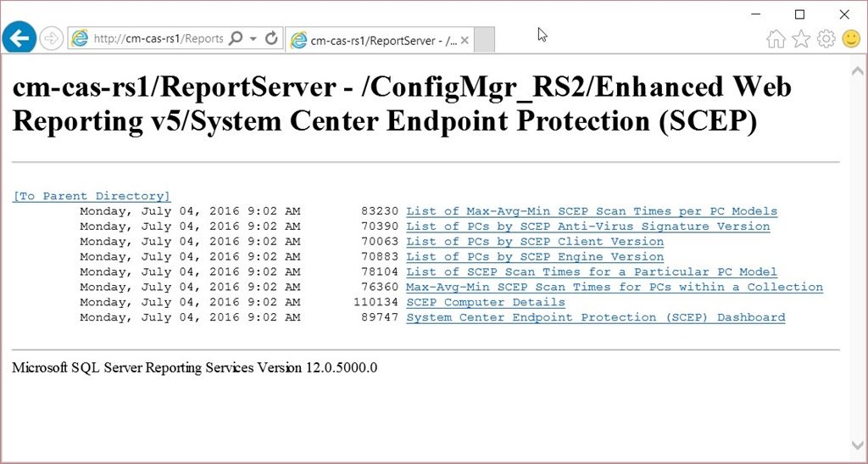868x464 pixels.
Task: Open List of PCs by SCEP Anti-Virus Signature Version
Action: pos(588,226)
